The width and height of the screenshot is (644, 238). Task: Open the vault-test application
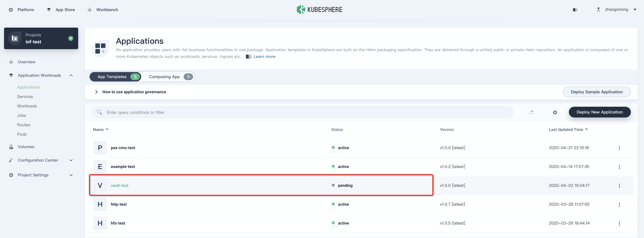[x=119, y=185]
